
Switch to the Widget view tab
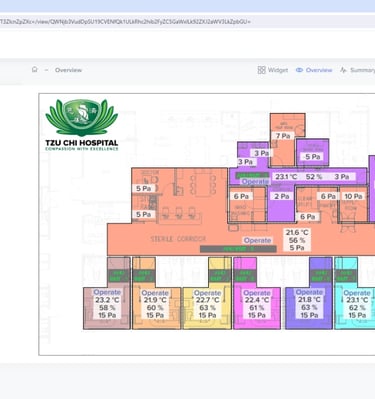coord(273,70)
